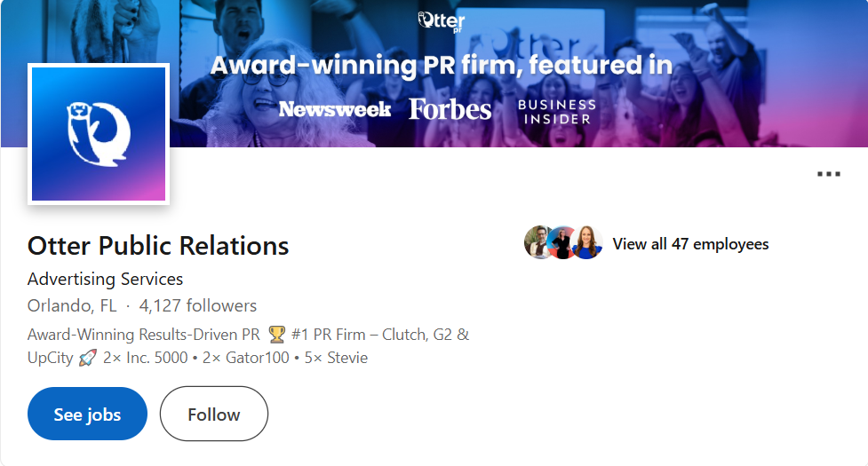Click the Otter PR logo in banner
Screen dimensions: 868x466
point(442,21)
